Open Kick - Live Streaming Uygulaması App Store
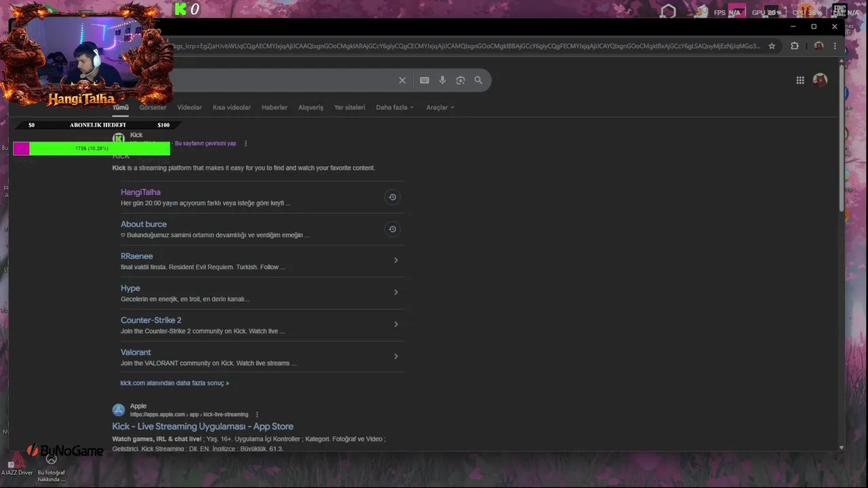This screenshot has width=868, height=488. pos(203,426)
